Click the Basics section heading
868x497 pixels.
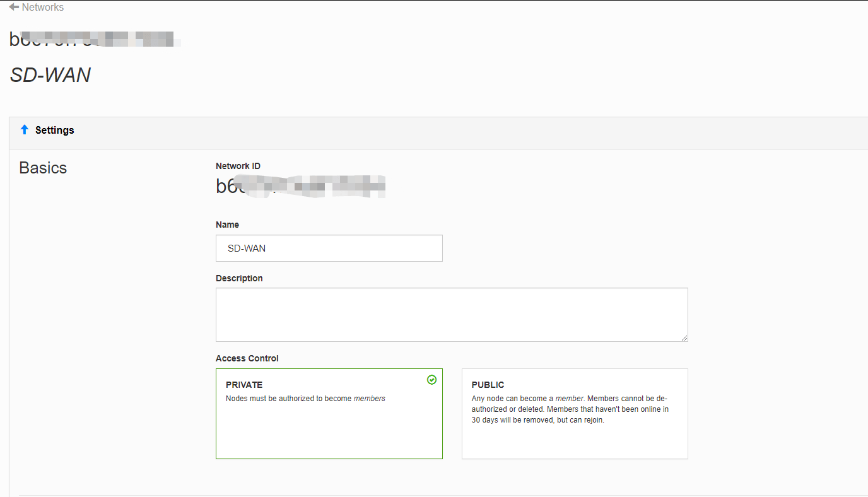tap(43, 168)
